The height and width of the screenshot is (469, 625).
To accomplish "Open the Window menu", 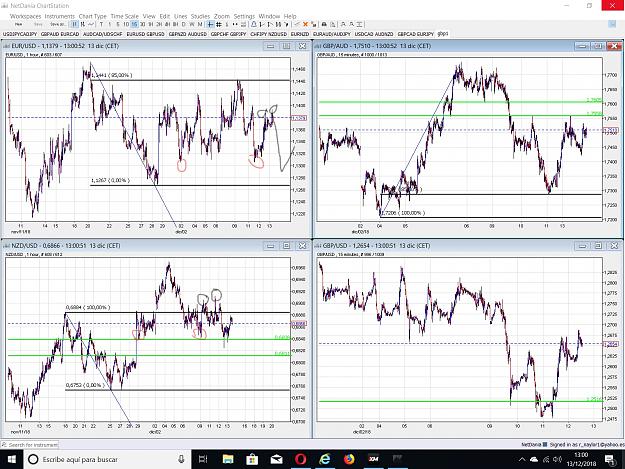I will [x=269, y=16].
